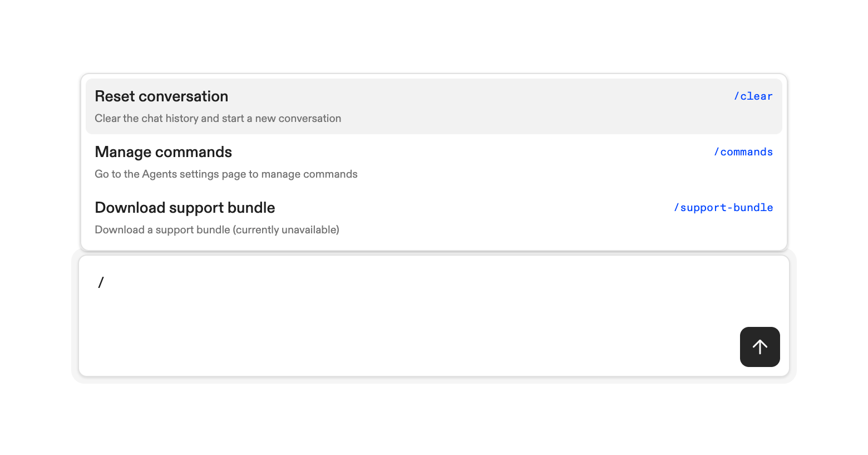Click the 'Reset conversation' heading text
868x455 pixels.
(x=161, y=96)
